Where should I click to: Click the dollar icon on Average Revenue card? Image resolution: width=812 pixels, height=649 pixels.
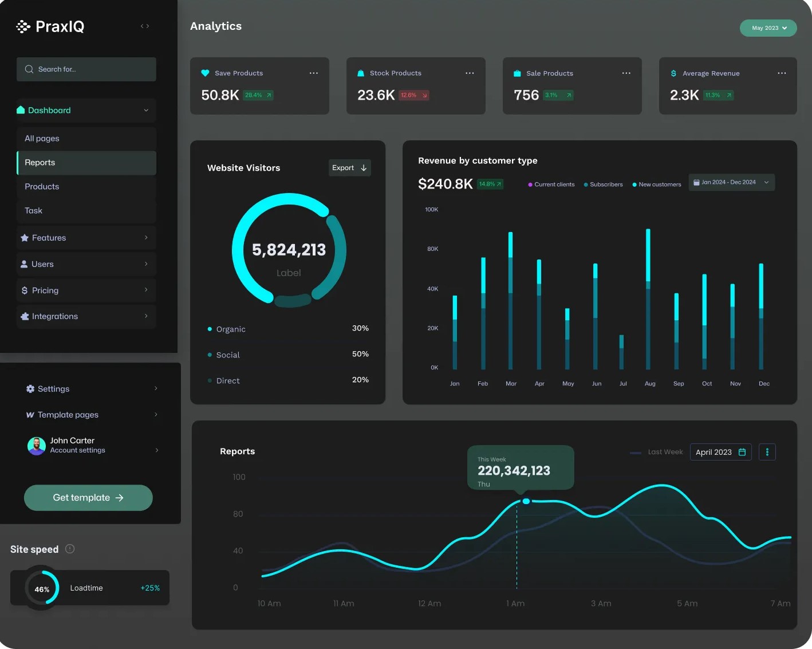point(673,73)
